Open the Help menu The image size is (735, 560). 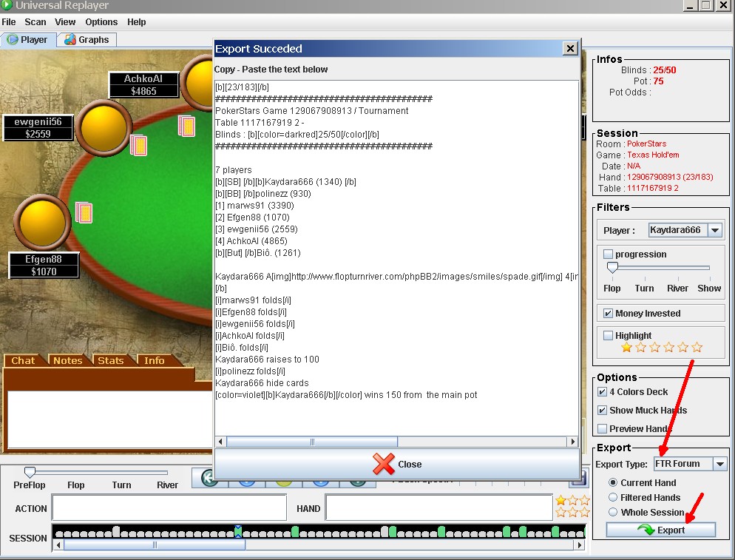[x=136, y=22]
